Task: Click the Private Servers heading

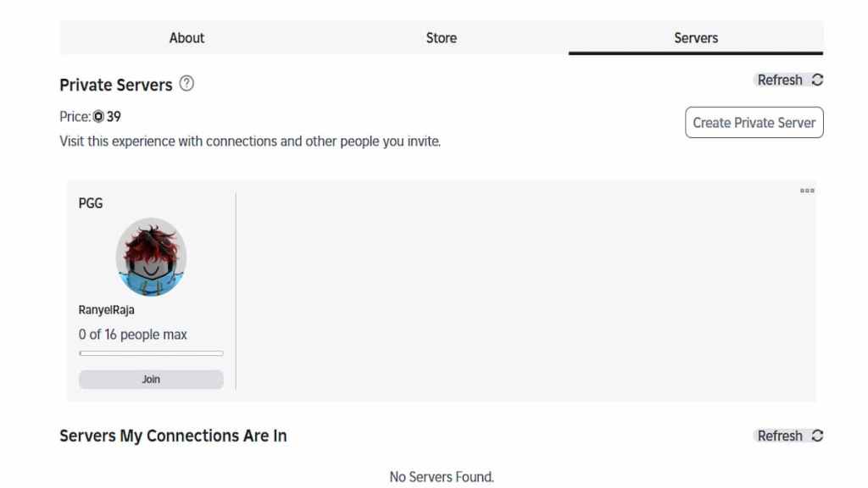Action: tap(116, 85)
